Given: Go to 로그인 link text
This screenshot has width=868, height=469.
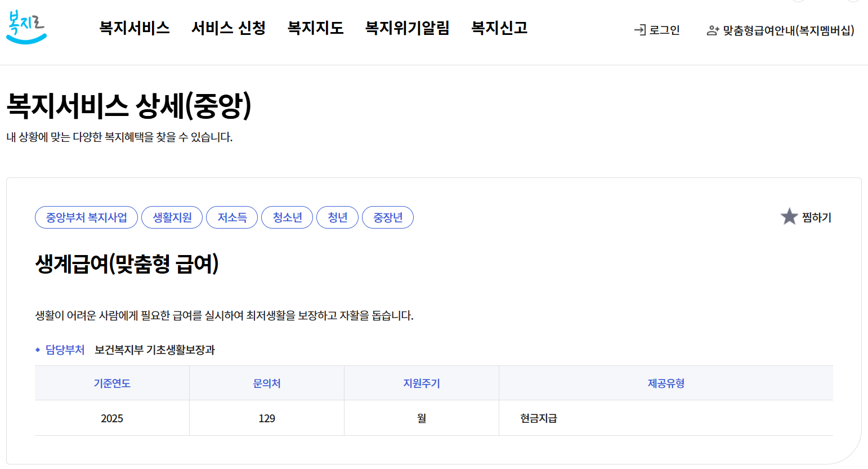Looking at the screenshot, I should (664, 30).
